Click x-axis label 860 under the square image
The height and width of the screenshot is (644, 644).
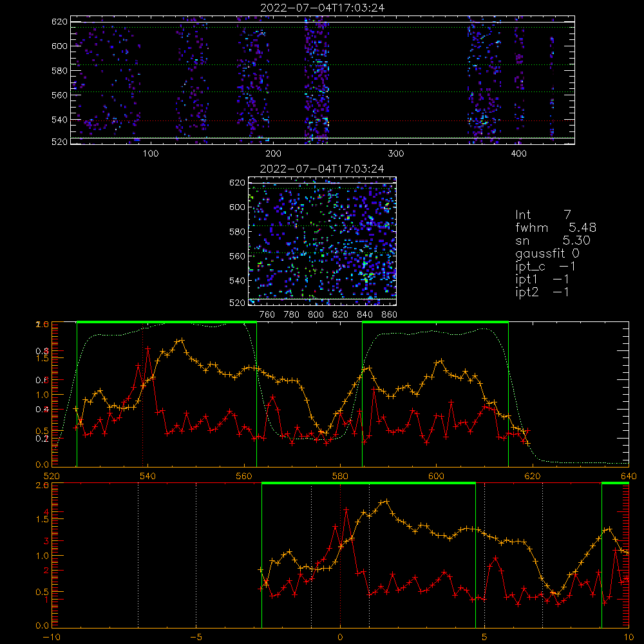[x=390, y=315]
